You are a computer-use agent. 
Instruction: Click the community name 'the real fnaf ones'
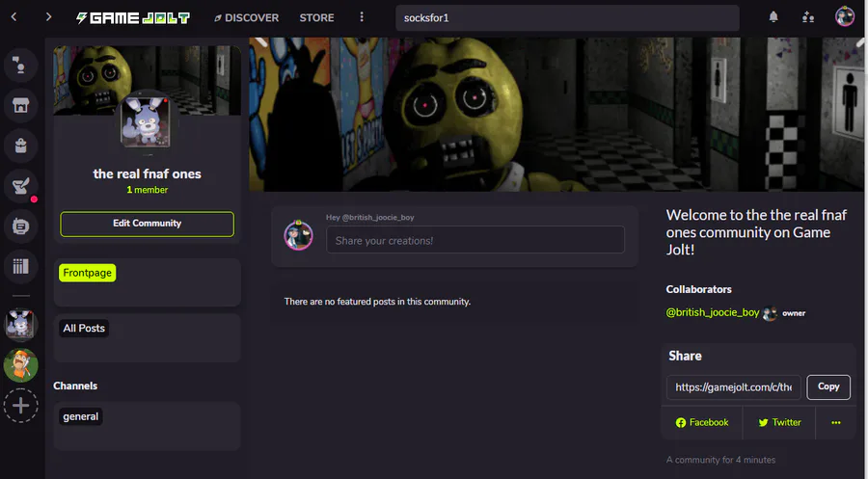click(147, 173)
